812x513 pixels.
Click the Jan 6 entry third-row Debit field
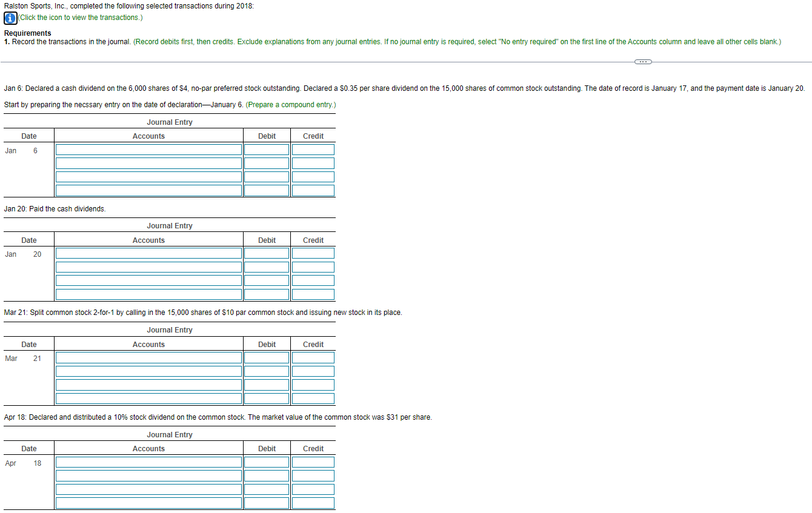pos(267,177)
